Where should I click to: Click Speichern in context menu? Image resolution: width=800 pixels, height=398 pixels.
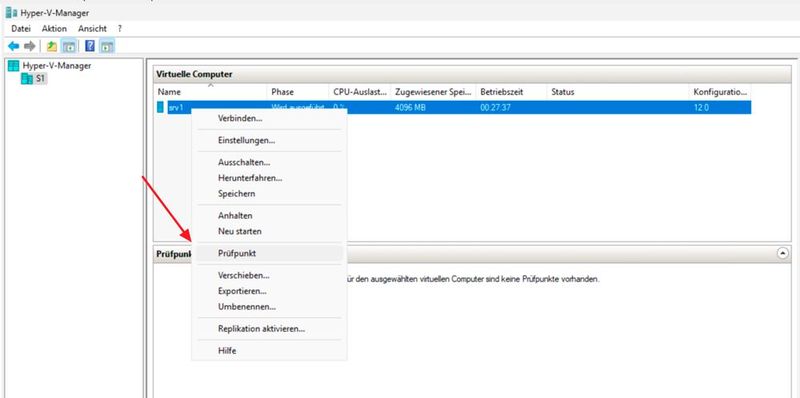point(269,194)
